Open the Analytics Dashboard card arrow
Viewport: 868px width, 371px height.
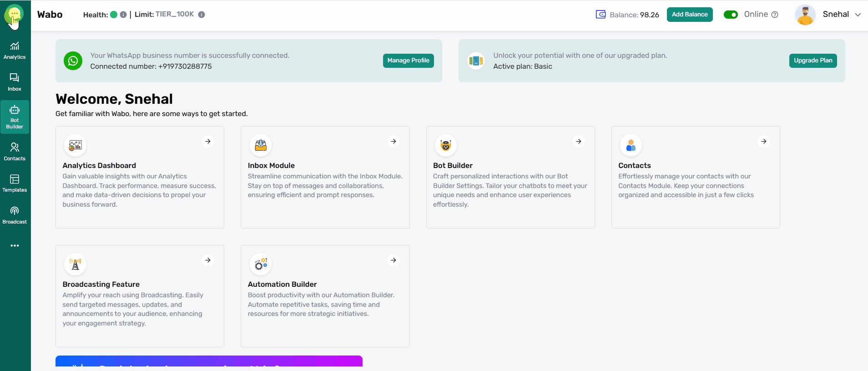[208, 142]
